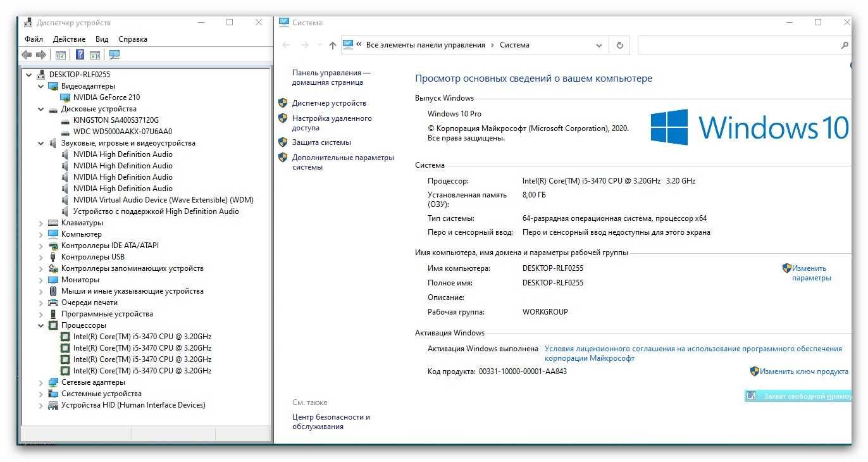The height and width of the screenshot is (462, 868).
Task: Open the Диспетчер устройств link
Action: [x=329, y=103]
